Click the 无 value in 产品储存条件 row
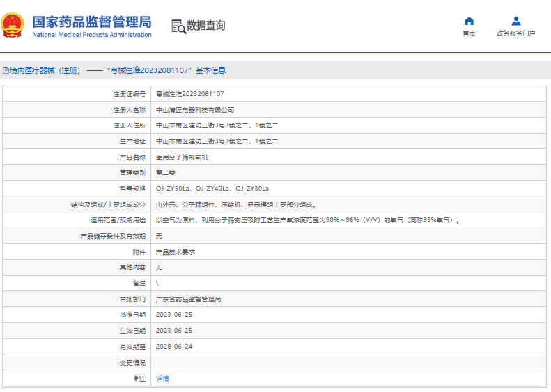551x392 pixels. click(x=159, y=236)
